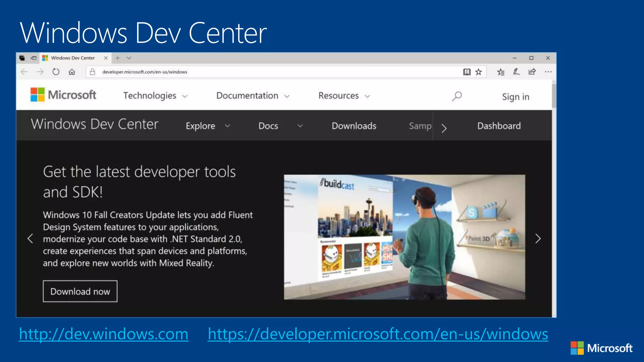Screen dimensions: 644x362
Task: Click the set these tabs aside icon
Action: click(x=34, y=58)
